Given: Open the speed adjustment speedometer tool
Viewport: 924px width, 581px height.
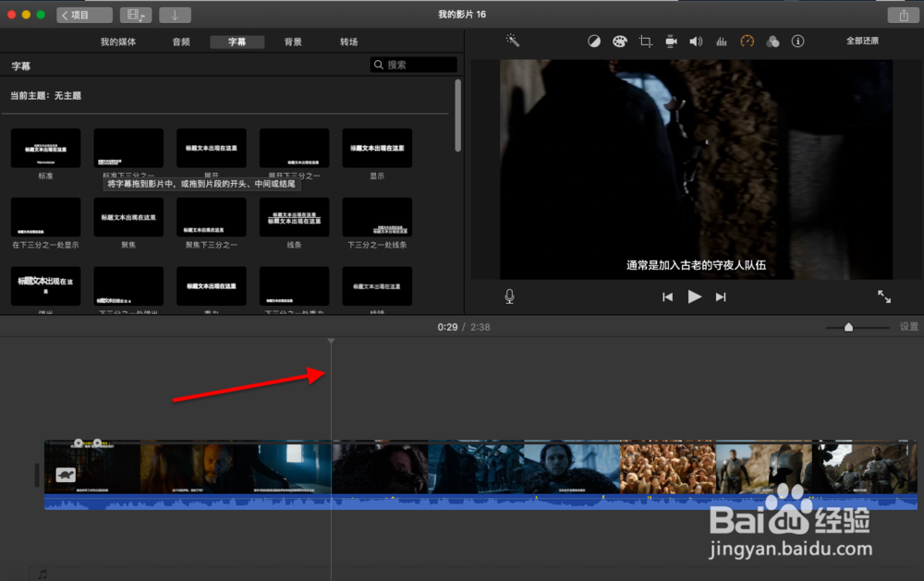Looking at the screenshot, I should pos(748,42).
